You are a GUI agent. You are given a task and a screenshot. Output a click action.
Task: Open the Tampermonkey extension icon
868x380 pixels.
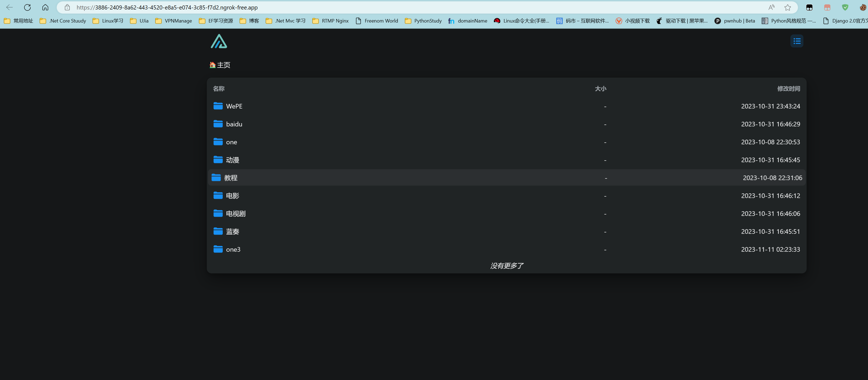(x=809, y=7)
